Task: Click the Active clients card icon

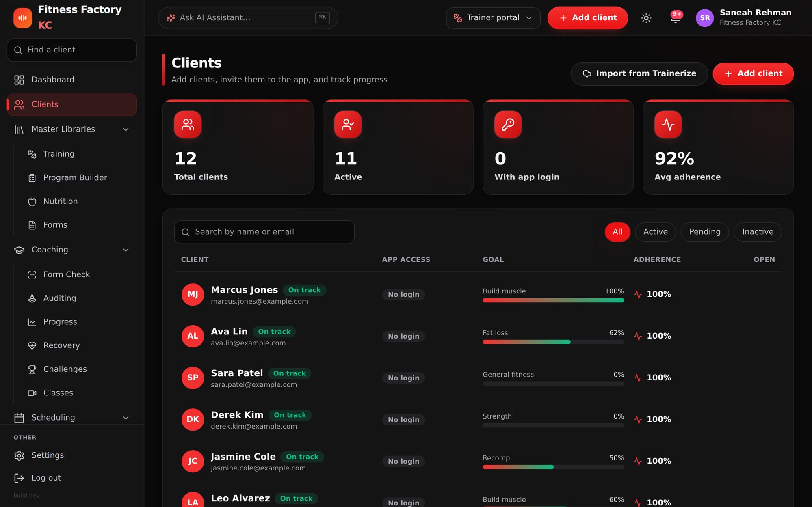Action: 348,125
